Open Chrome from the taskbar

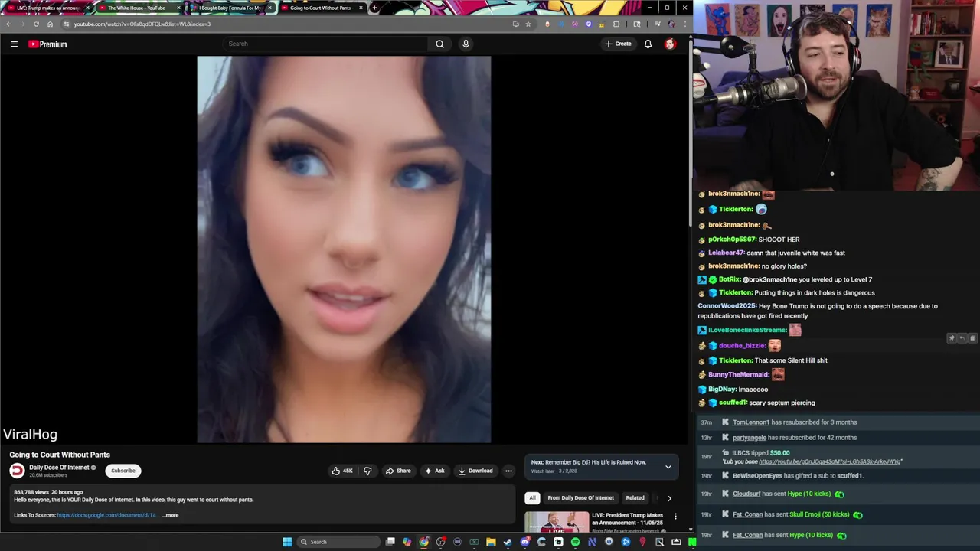point(423,542)
